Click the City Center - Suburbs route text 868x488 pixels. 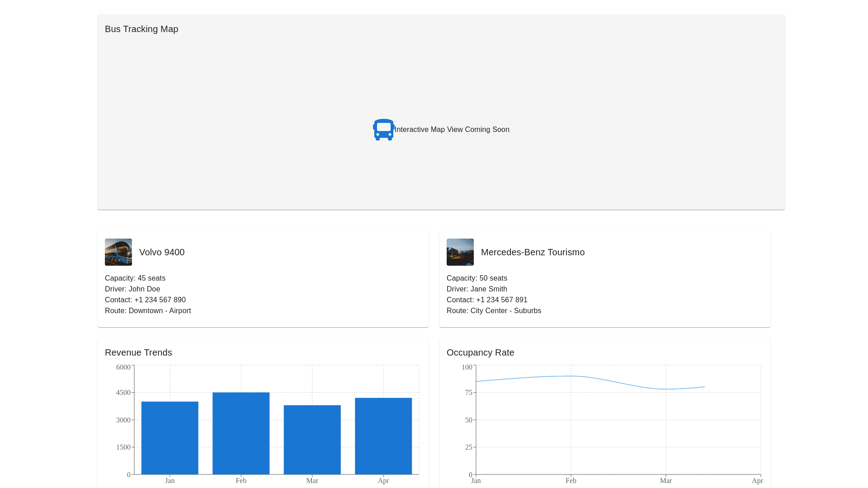[505, 311]
